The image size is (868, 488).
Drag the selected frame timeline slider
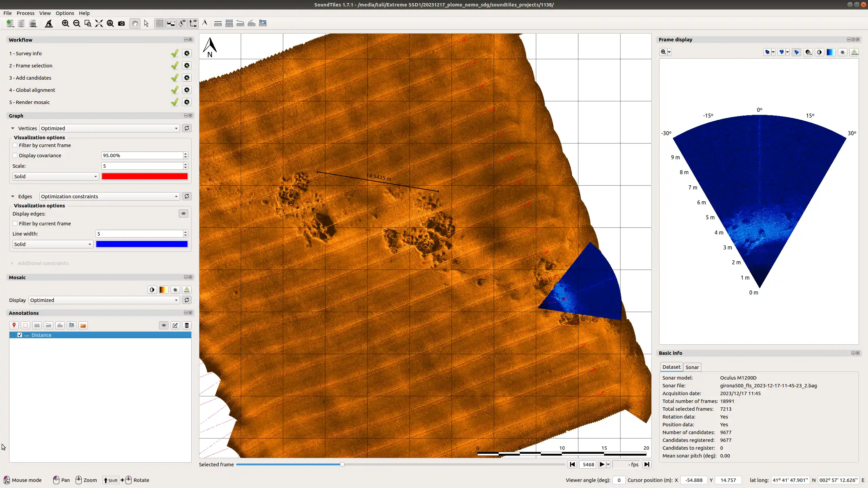(x=342, y=464)
